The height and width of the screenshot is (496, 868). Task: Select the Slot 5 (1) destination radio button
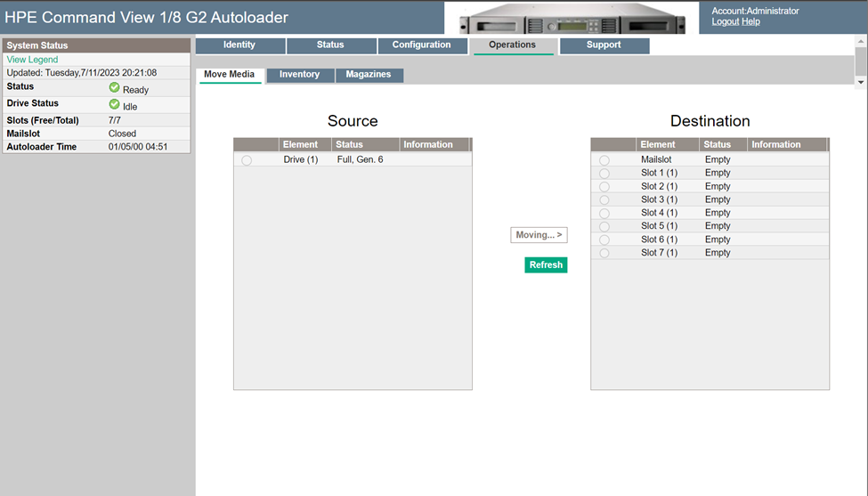coord(604,226)
